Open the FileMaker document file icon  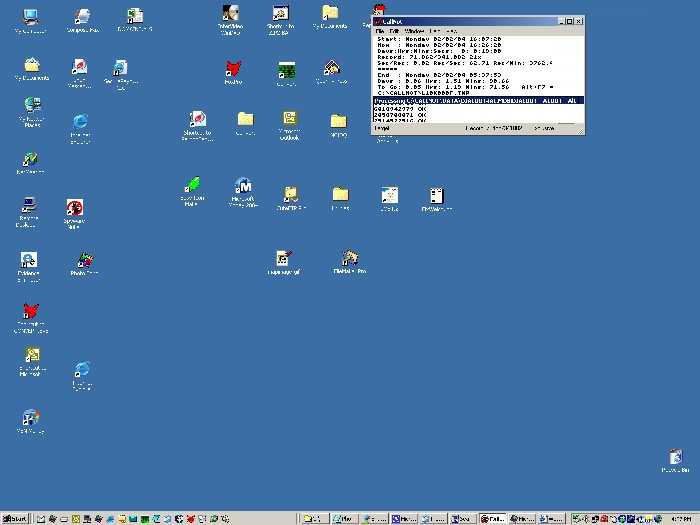pyautogui.click(x=437, y=196)
